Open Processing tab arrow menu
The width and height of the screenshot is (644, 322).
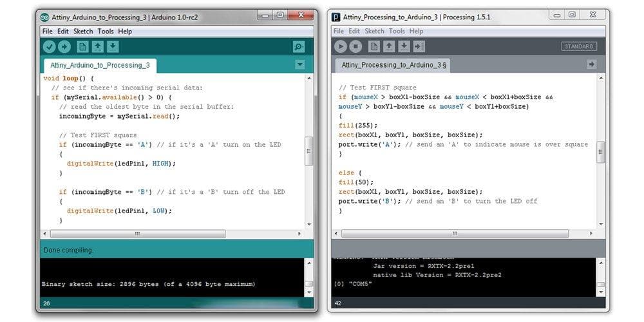pos(591,64)
